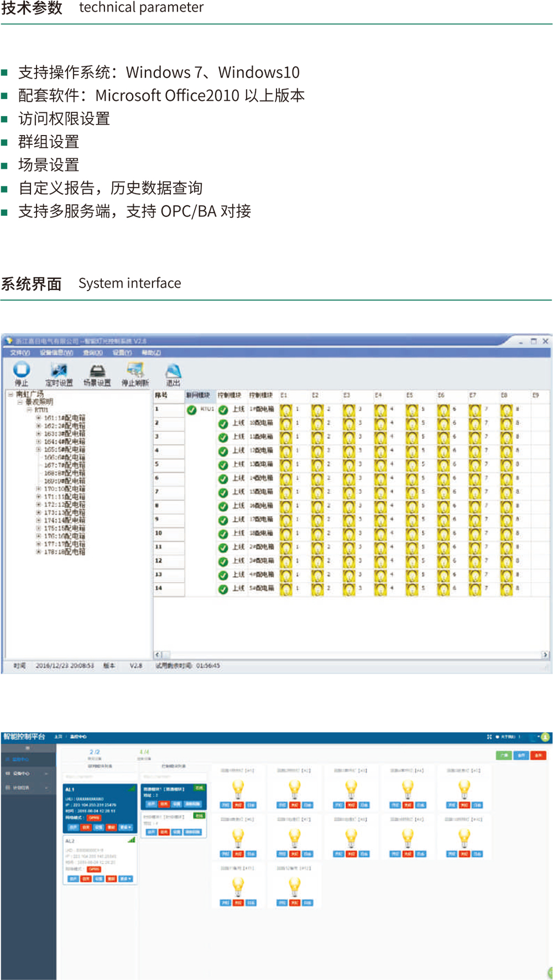This screenshot has width=553, height=980.
Task: Click the green user avatar icon at top right
Action: (545, 737)
